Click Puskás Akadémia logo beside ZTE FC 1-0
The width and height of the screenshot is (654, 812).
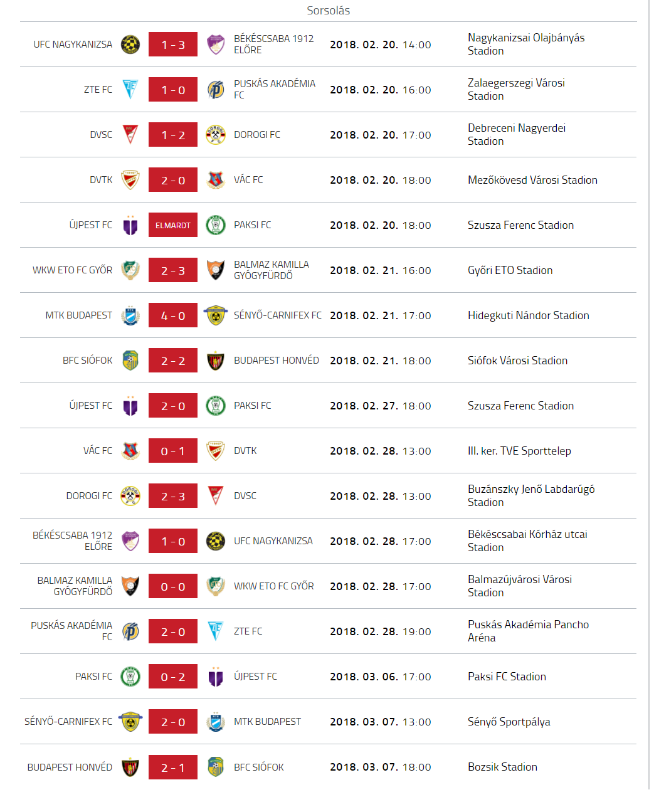[216, 90]
